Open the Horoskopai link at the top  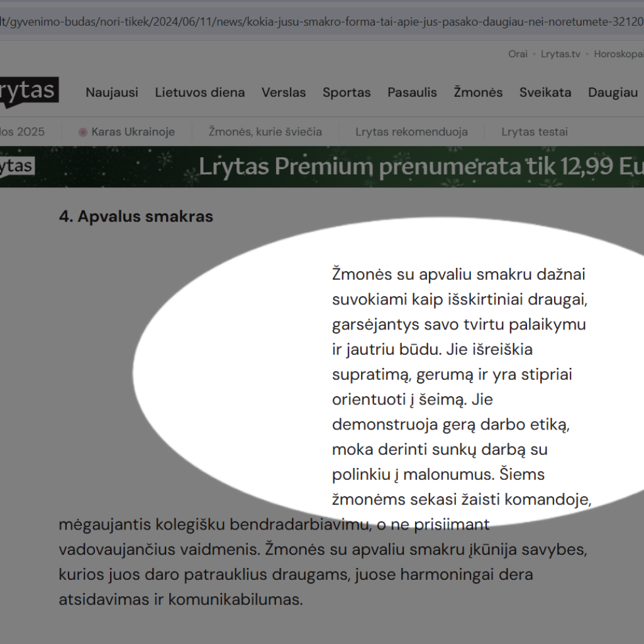coord(619,54)
